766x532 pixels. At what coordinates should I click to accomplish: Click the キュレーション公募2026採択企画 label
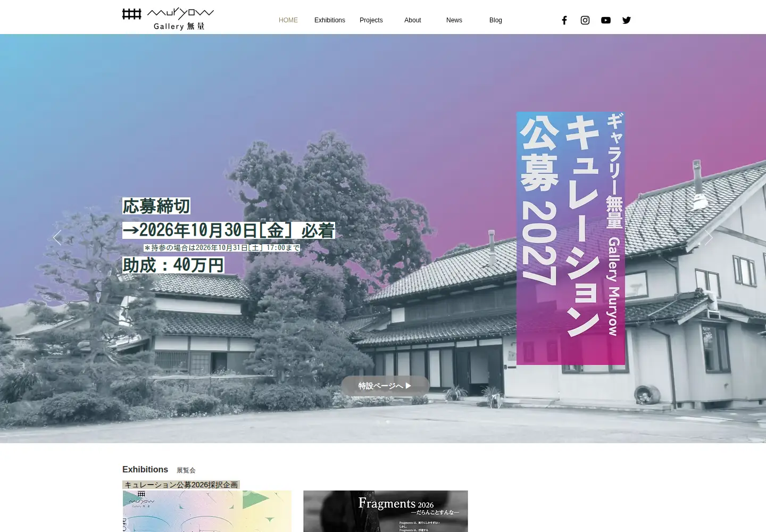181,485
